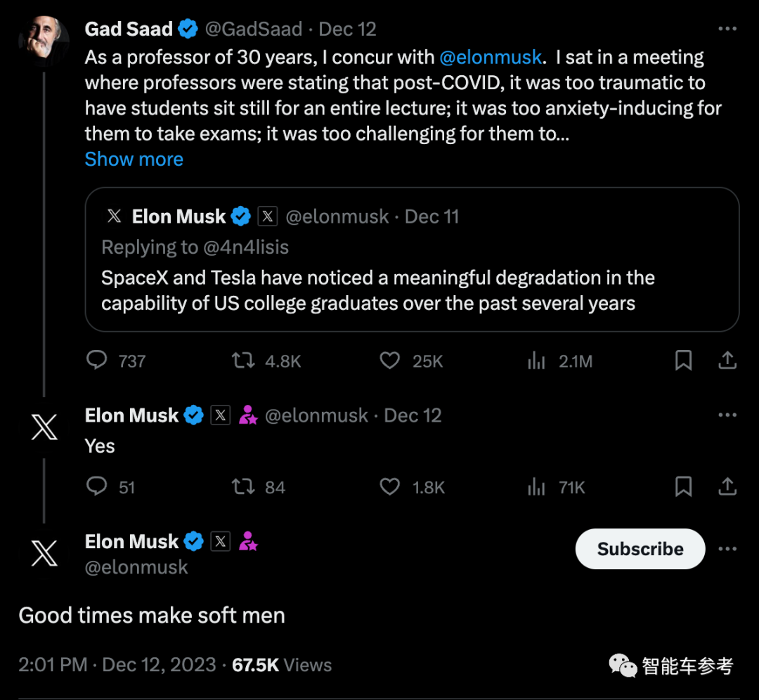View analytics on Gad Saad's 2.1M-view tweet
Image resolution: width=759 pixels, height=700 pixels.
point(536,361)
